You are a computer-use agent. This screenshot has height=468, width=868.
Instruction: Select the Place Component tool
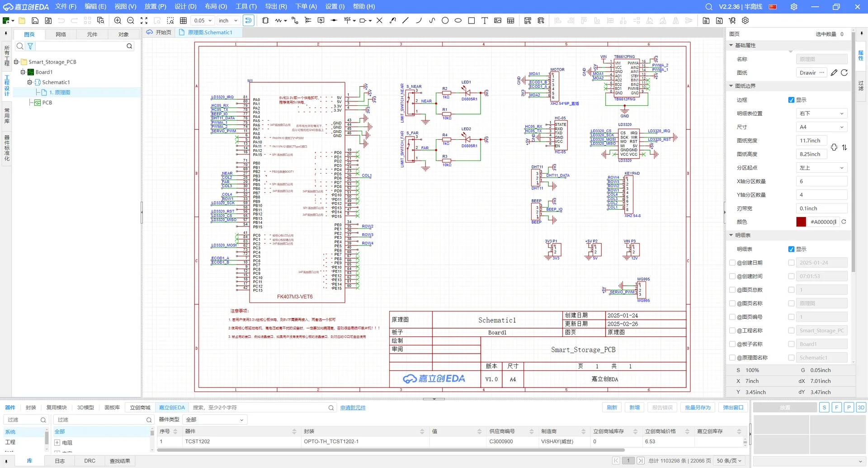pos(265,20)
